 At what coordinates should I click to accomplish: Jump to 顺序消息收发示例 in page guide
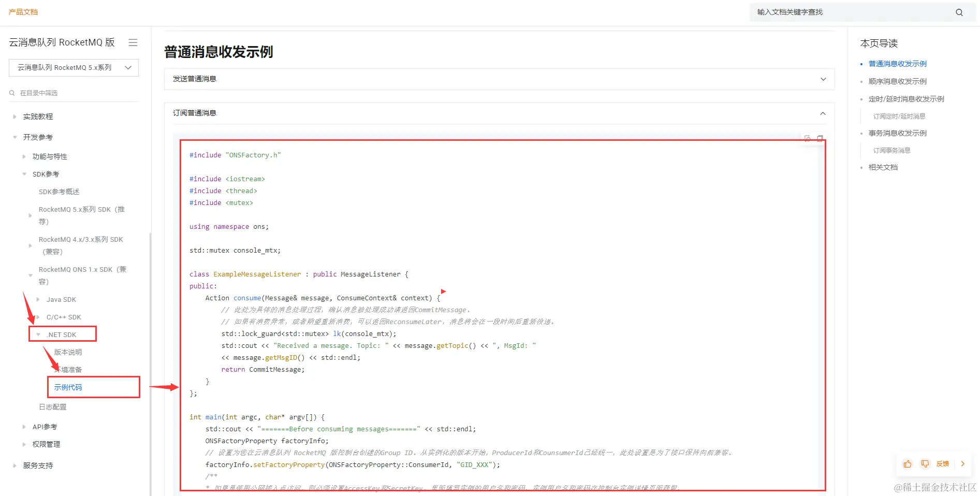[897, 81]
